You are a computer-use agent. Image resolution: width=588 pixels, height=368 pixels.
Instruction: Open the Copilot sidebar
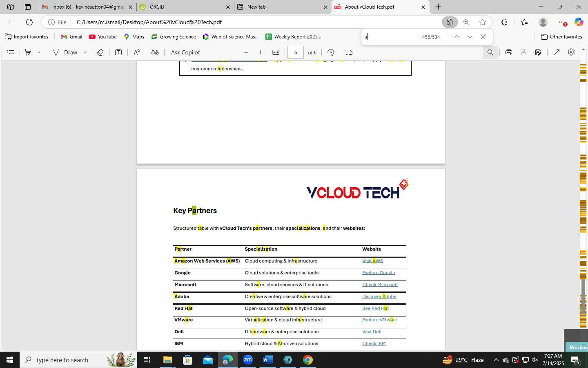point(579,22)
